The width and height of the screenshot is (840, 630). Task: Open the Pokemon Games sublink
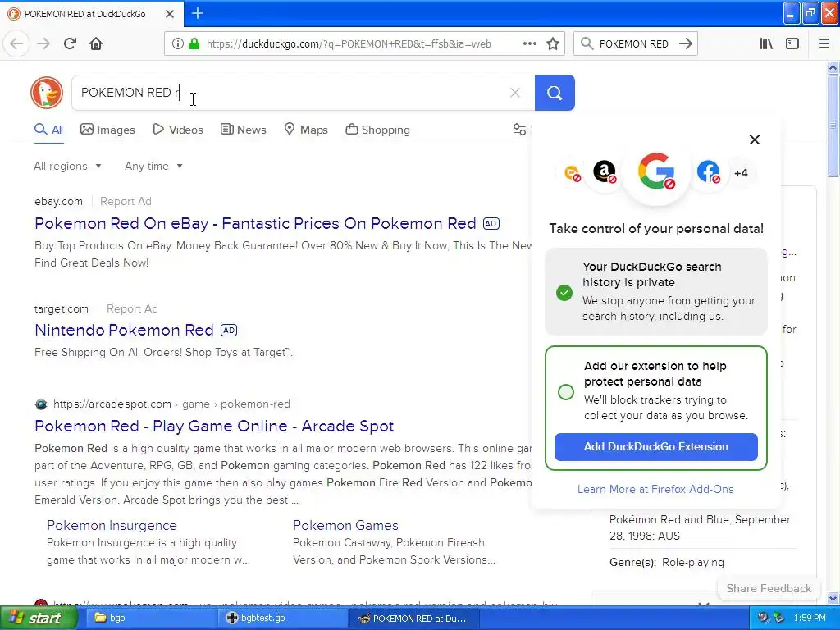point(345,526)
